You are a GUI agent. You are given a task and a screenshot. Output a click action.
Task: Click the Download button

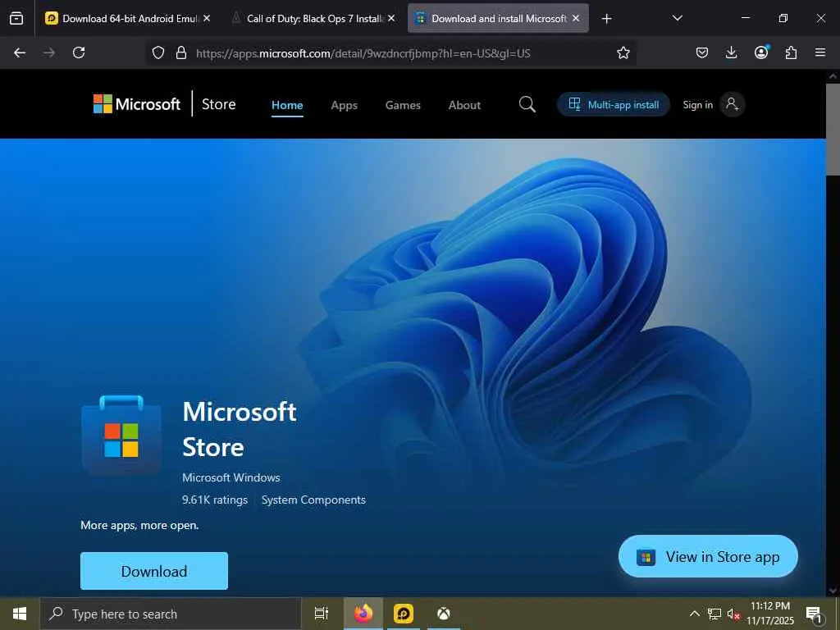pyautogui.click(x=154, y=571)
